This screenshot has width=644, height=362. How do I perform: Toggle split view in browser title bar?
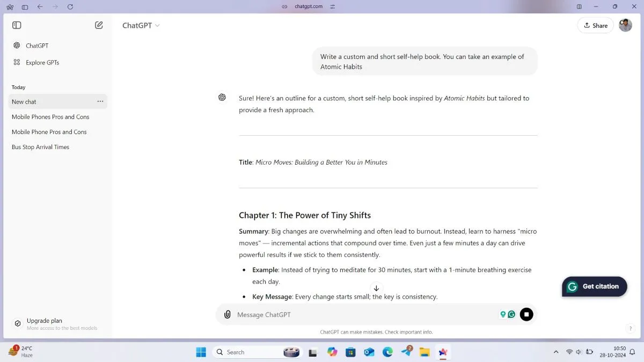pyautogui.click(x=579, y=6)
